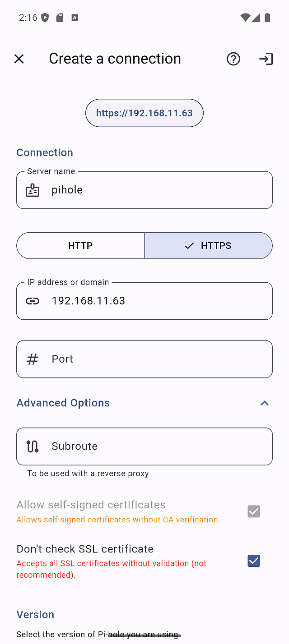This screenshot has height=644, width=289.
Task: Tap the shield icon in status bar
Action: 45,18
